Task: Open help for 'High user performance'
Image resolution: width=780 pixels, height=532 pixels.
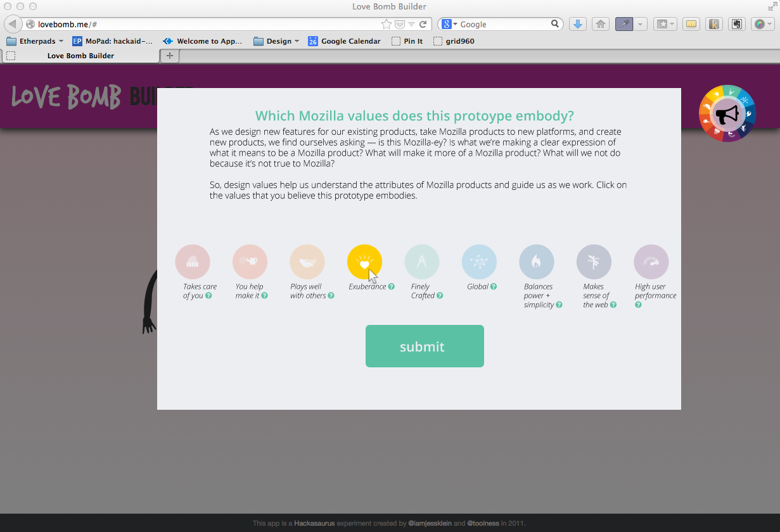Action: tap(638, 305)
